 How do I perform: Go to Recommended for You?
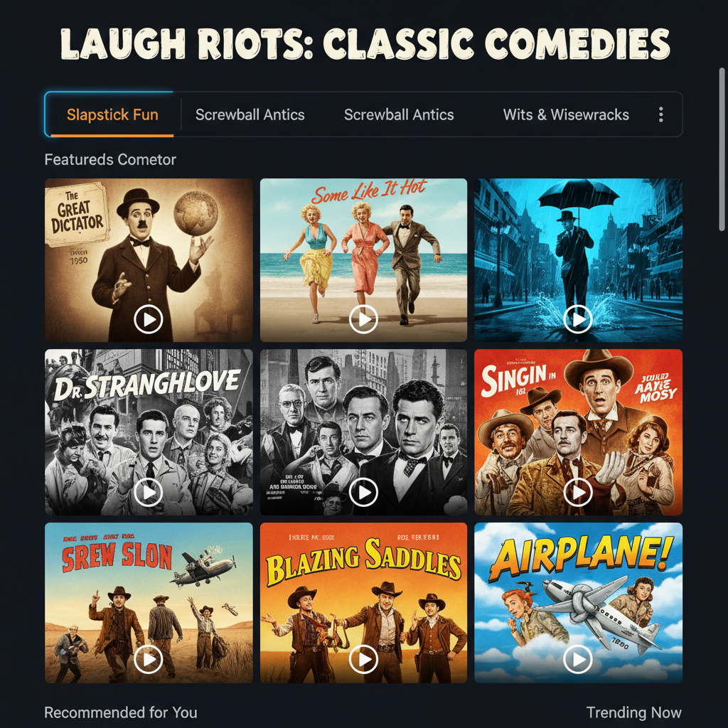(121, 712)
